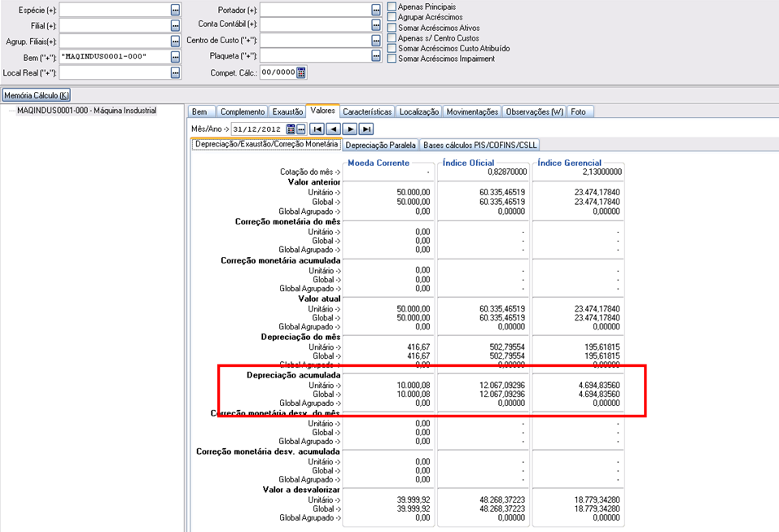Open the Bem field lookup button
Image resolution: width=779 pixels, height=532 pixels.
coord(175,57)
